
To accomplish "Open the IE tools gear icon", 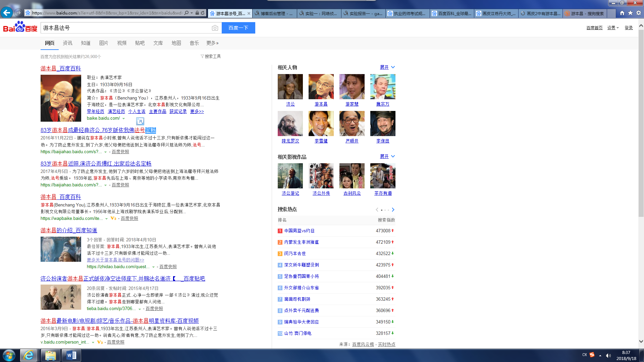I will 639,13.
